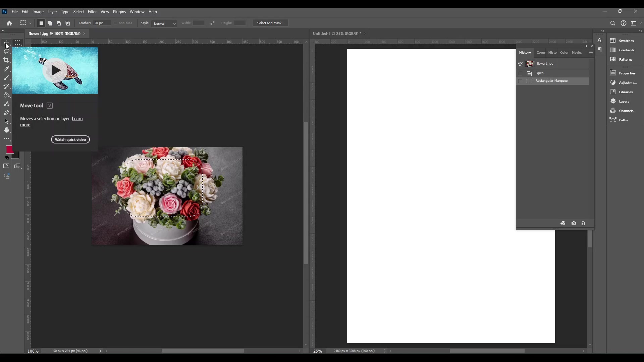This screenshot has height=362, width=644.
Task: Open the History panel options menu
Action: click(x=591, y=53)
